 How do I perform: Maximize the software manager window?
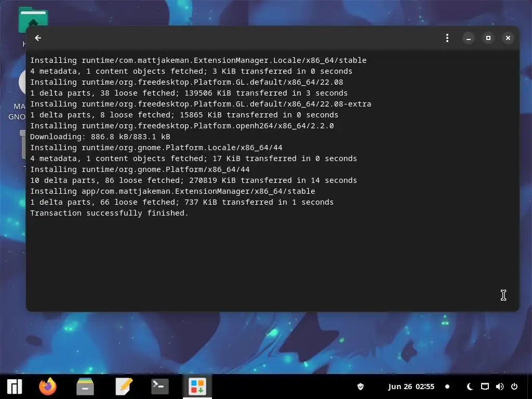pos(488,38)
